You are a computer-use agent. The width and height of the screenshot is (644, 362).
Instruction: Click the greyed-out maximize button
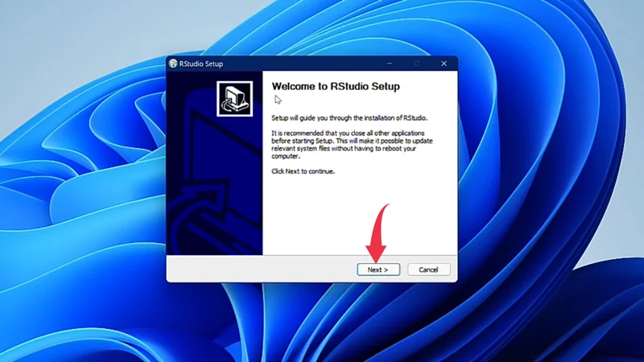click(416, 64)
